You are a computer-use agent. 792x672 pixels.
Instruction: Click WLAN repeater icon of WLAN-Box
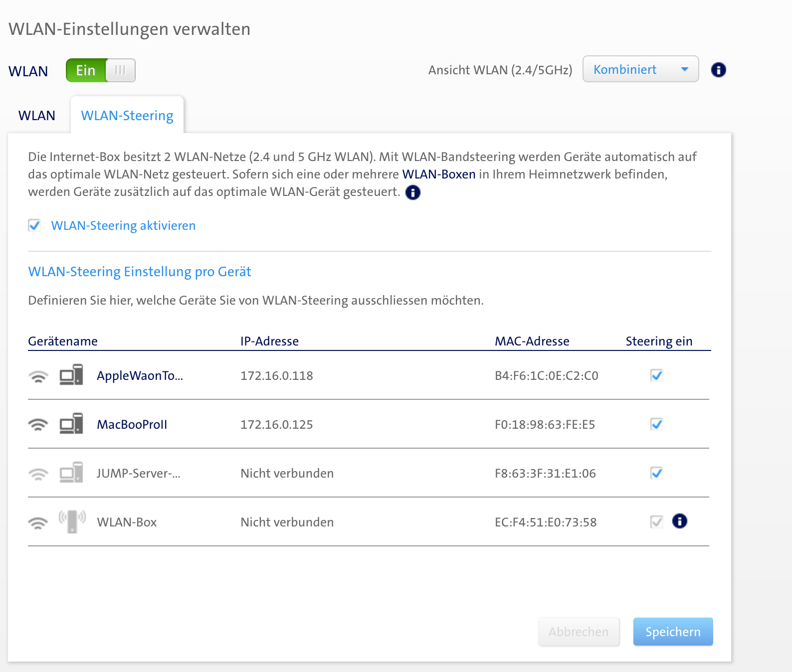pyautogui.click(x=72, y=521)
